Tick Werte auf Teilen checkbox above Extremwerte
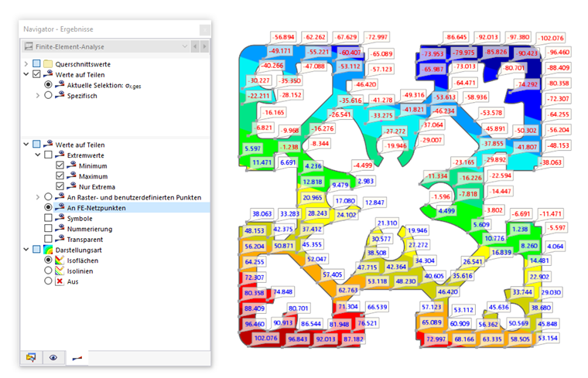The height and width of the screenshot is (378, 588). [x=36, y=144]
